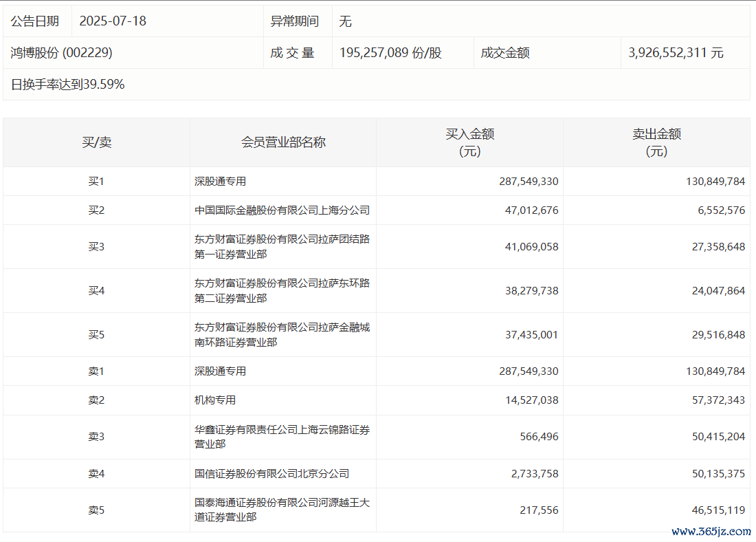
Task: Click the value 46,515,119
Action: click(718, 510)
